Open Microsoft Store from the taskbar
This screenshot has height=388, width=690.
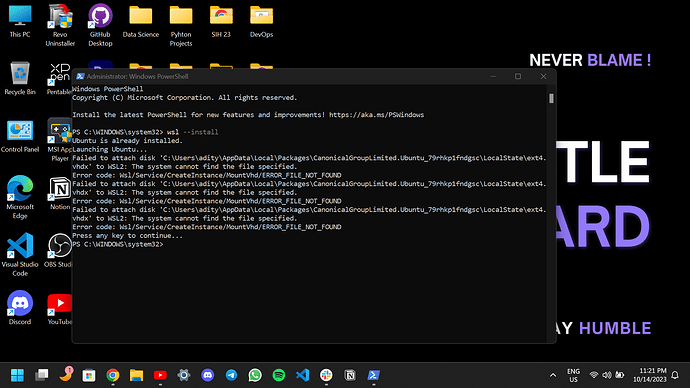click(x=89, y=375)
